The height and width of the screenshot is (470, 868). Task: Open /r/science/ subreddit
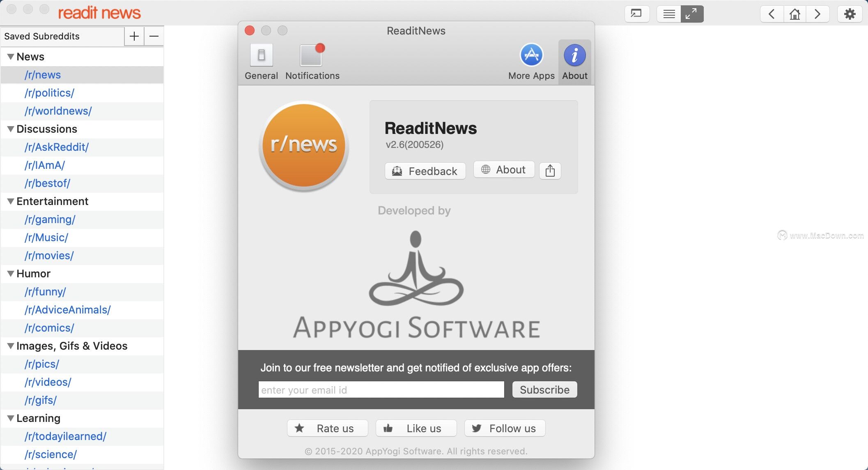coord(82,454)
